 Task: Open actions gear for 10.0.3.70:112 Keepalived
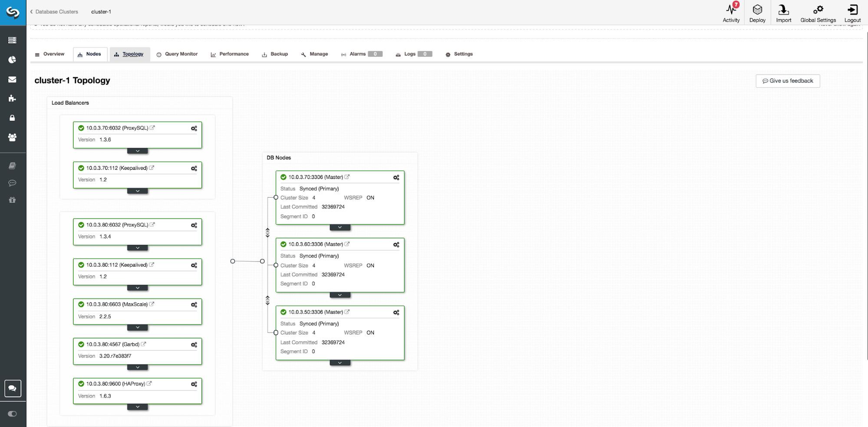click(194, 169)
